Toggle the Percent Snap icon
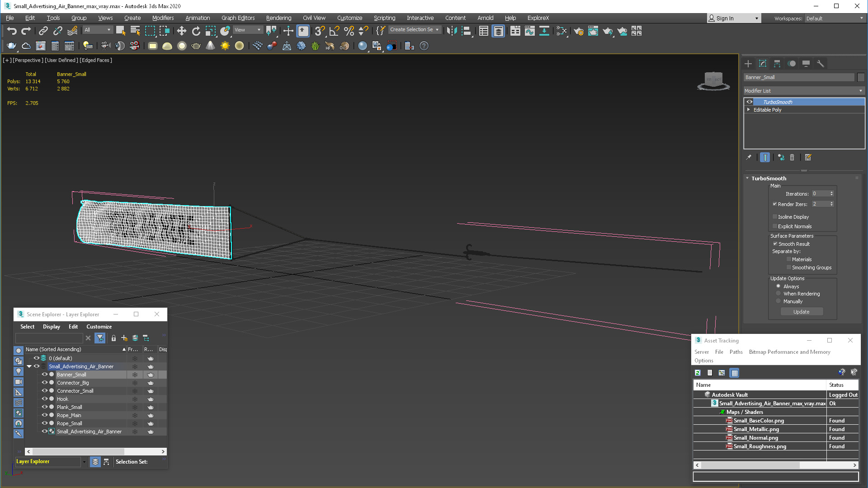The image size is (868, 488). (349, 31)
